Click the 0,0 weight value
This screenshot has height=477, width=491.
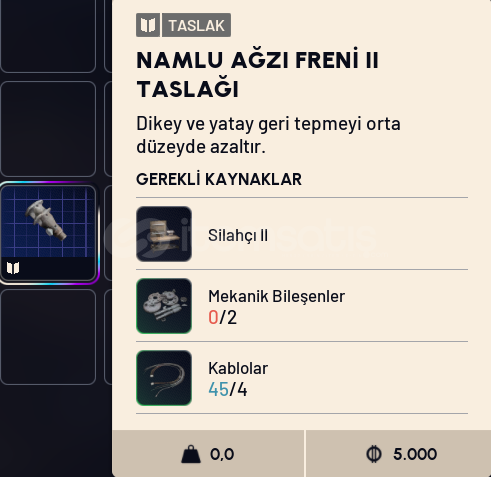click(222, 454)
